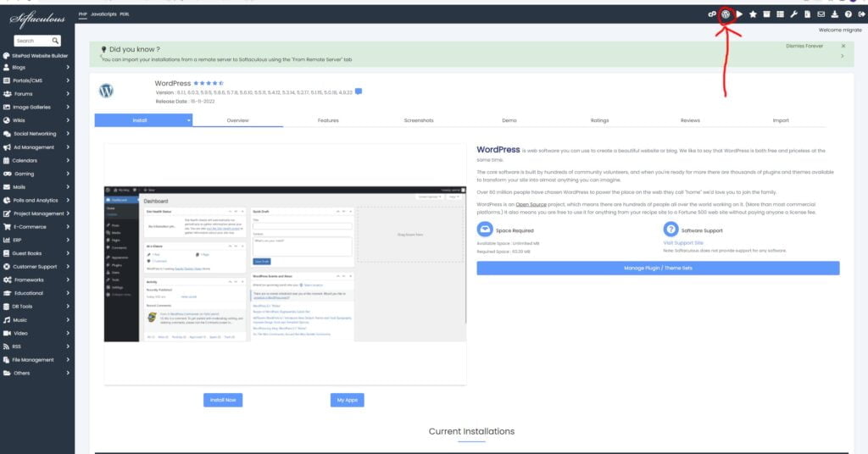The width and height of the screenshot is (868, 454).
Task: Expand the Polls and Analytics chevron
Action: [x=68, y=200]
